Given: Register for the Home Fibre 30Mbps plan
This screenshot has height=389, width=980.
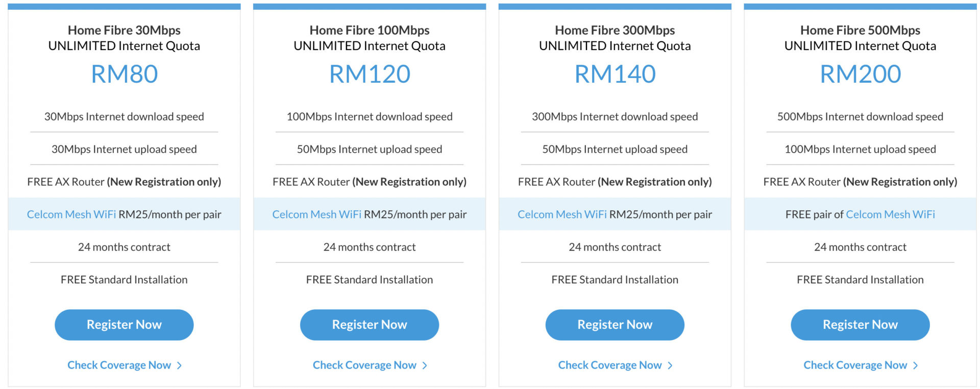Looking at the screenshot, I should pos(124,325).
